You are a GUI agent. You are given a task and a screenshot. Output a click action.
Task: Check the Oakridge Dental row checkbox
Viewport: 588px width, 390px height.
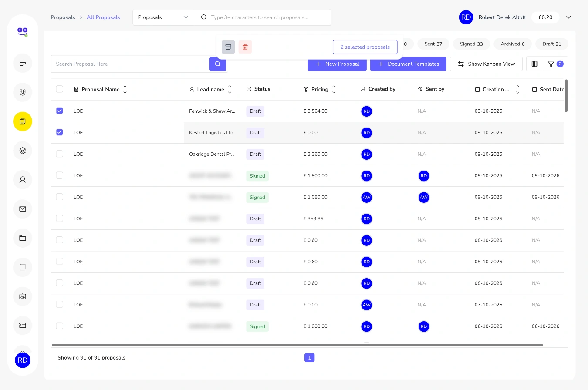coord(60,154)
